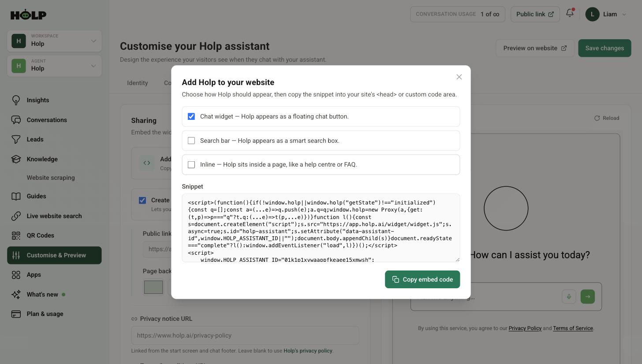Viewport: 642px width, 364px height.
Task: Open the Apps grid icon
Action: [16, 275]
